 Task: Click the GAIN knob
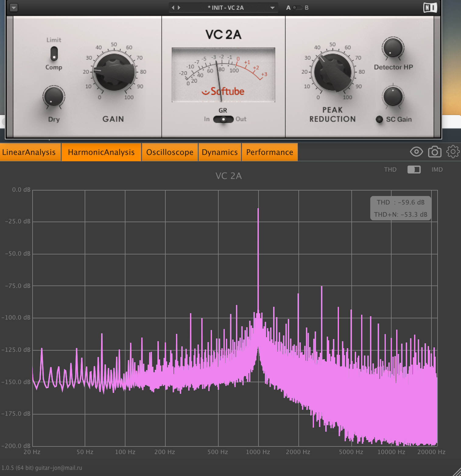(114, 72)
